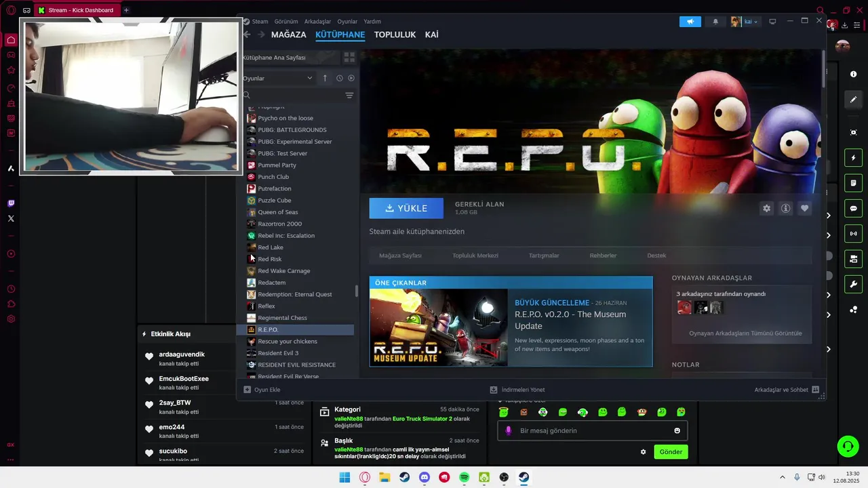Show hidden system tray icons
868x488 pixels.
(782, 477)
